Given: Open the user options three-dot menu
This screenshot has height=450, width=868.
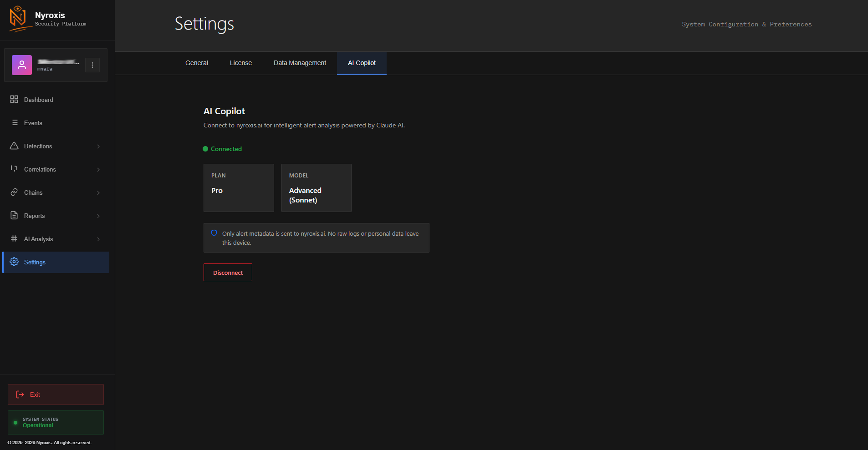Looking at the screenshot, I should pos(92,65).
